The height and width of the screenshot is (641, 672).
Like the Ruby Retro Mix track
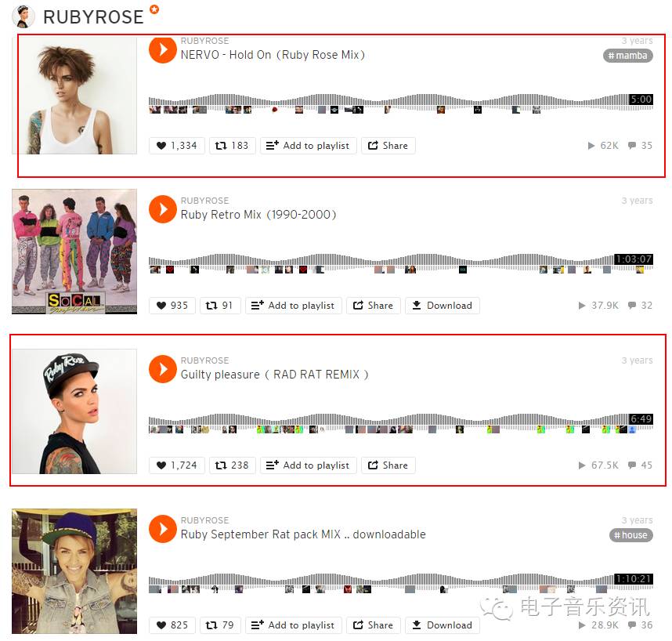click(x=172, y=306)
